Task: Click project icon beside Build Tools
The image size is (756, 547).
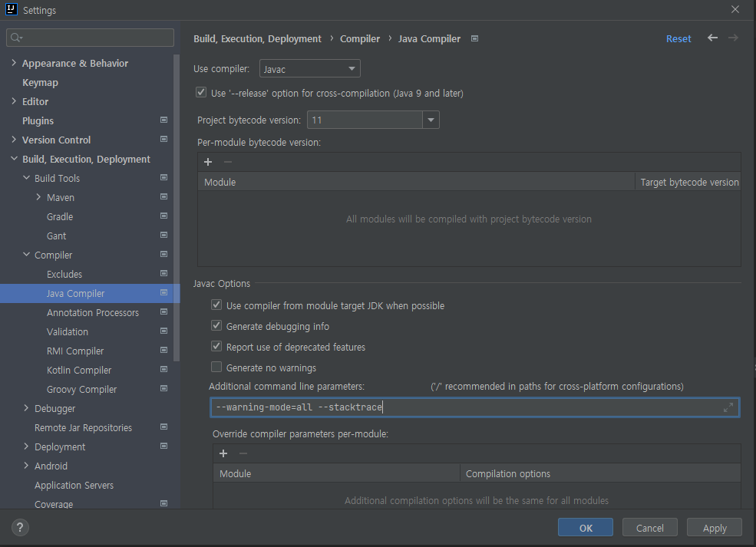Action: pyautogui.click(x=164, y=178)
